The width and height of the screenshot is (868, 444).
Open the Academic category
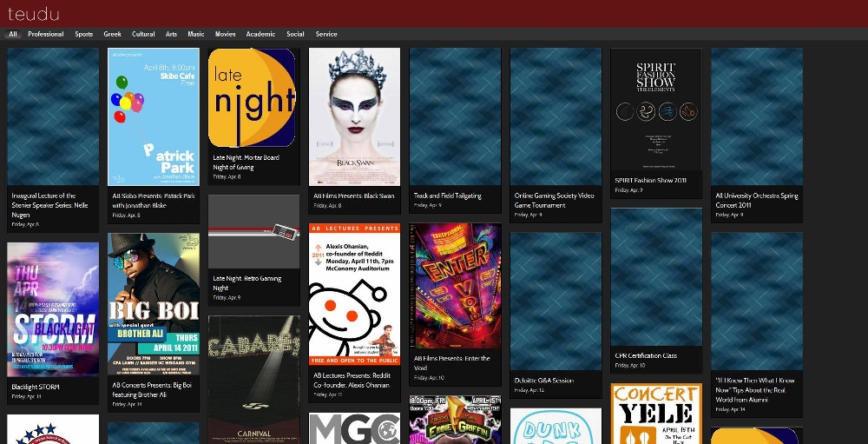click(260, 34)
